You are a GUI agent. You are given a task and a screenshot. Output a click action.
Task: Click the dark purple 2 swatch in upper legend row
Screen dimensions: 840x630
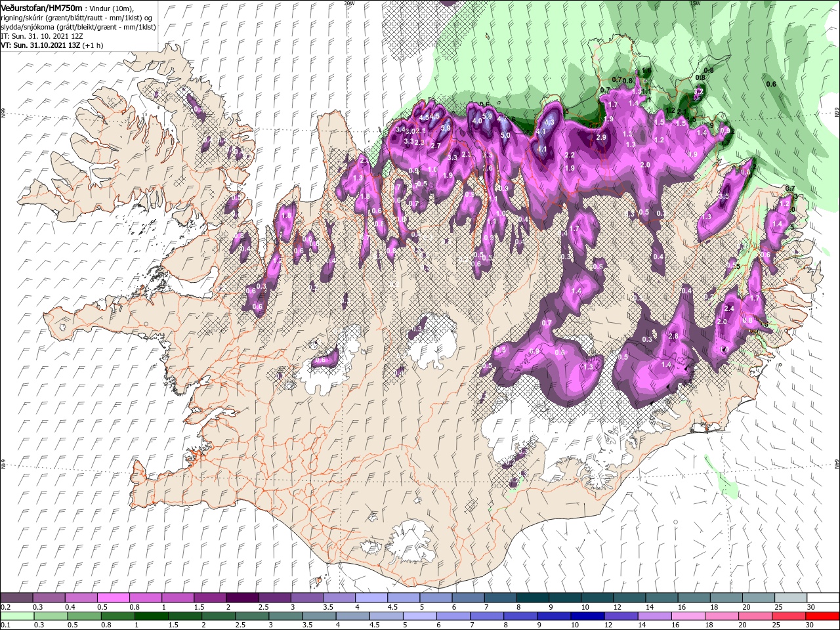pyautogui.click(x=241, y=598)
